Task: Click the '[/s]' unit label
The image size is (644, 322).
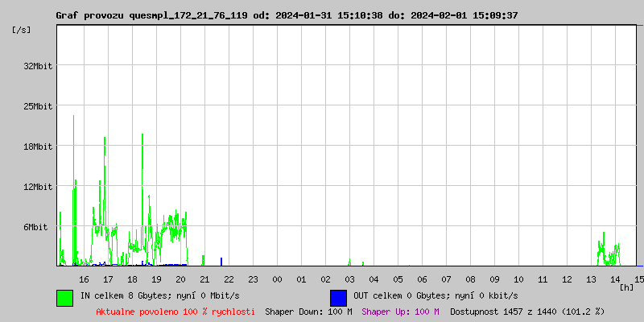Action: [x=22, y=30]
